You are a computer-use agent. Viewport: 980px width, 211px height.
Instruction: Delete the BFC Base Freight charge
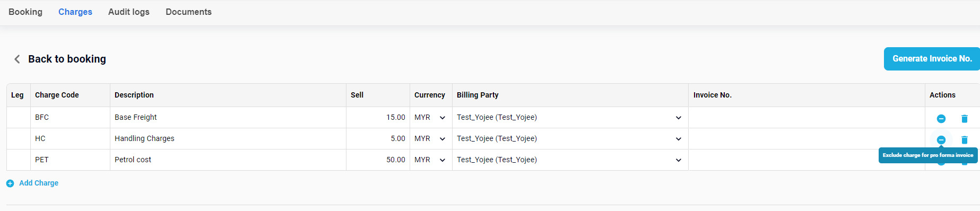[964, 119]
